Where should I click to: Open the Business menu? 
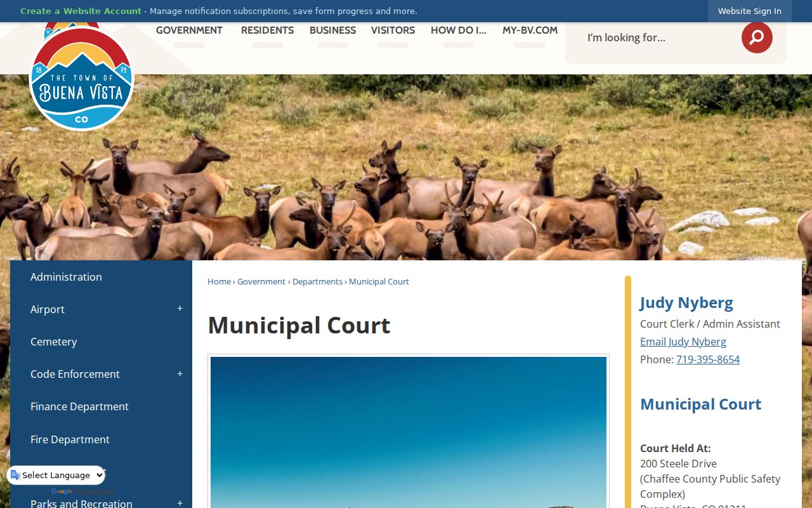(332, 30)
